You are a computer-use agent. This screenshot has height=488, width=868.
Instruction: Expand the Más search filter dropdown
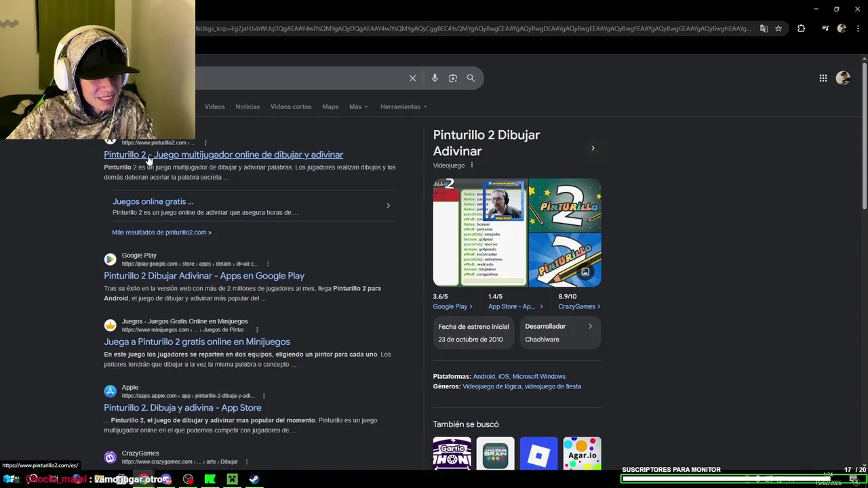click(359, 106)
